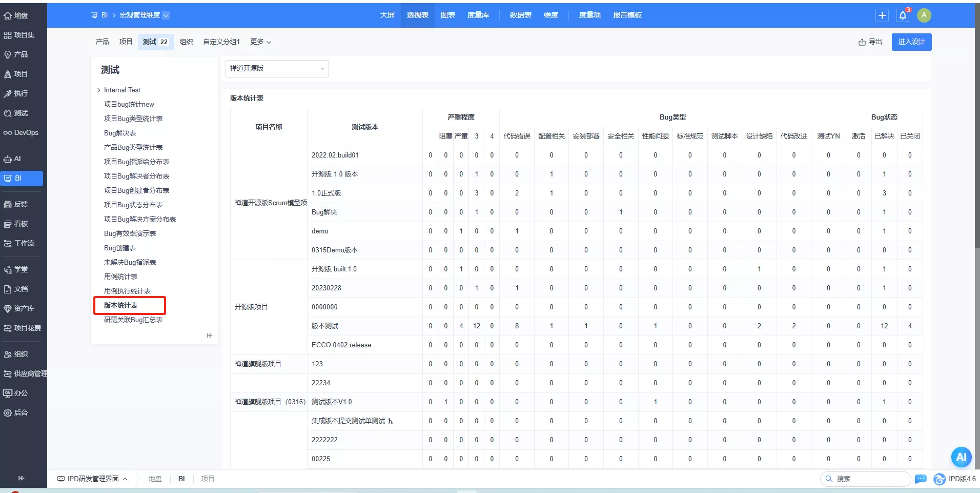Image resolution: width=980 pixels, height=493 pixels.
Task: Open 研需关联Bug汇总表 report
Action: point(133,320)
